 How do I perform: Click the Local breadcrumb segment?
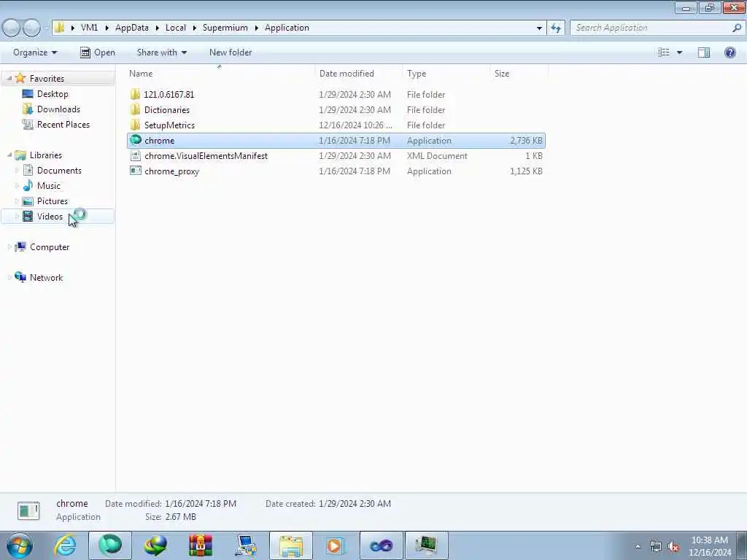point(175,28)
